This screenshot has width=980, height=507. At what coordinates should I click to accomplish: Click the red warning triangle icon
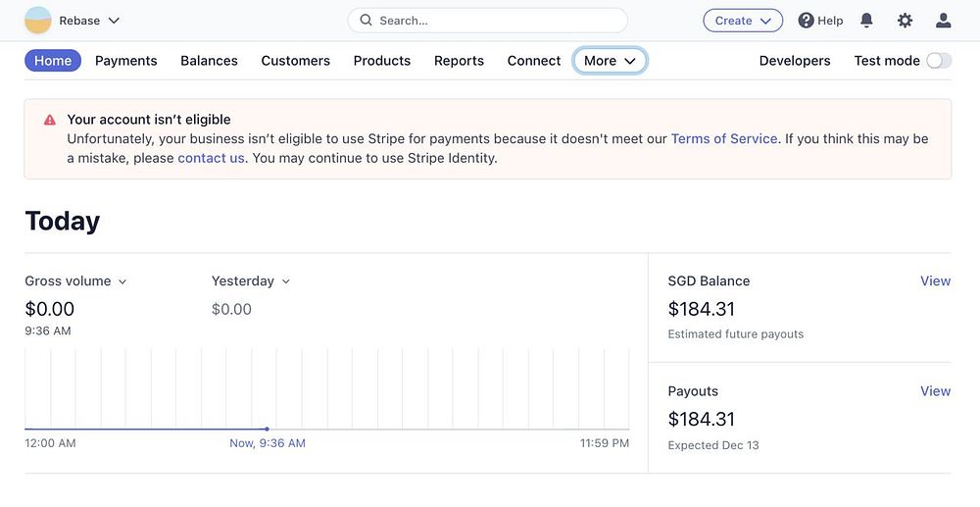(x=50, y=120)
